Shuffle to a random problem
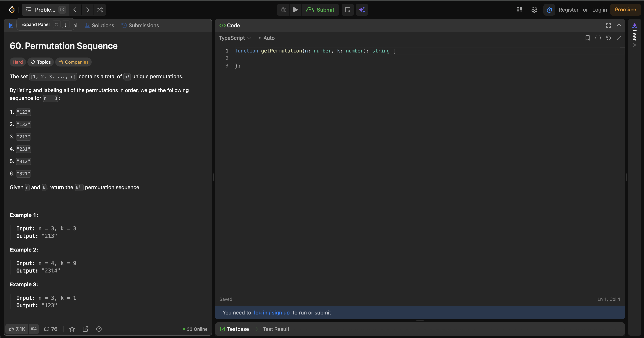Screen dimensions: 644x338 click(100, 10)
